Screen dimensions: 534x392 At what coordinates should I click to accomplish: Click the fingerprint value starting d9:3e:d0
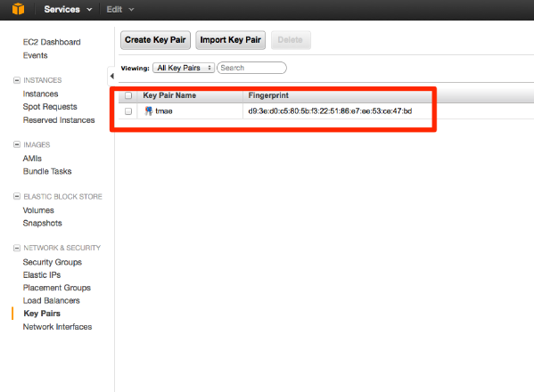(330, 111)
